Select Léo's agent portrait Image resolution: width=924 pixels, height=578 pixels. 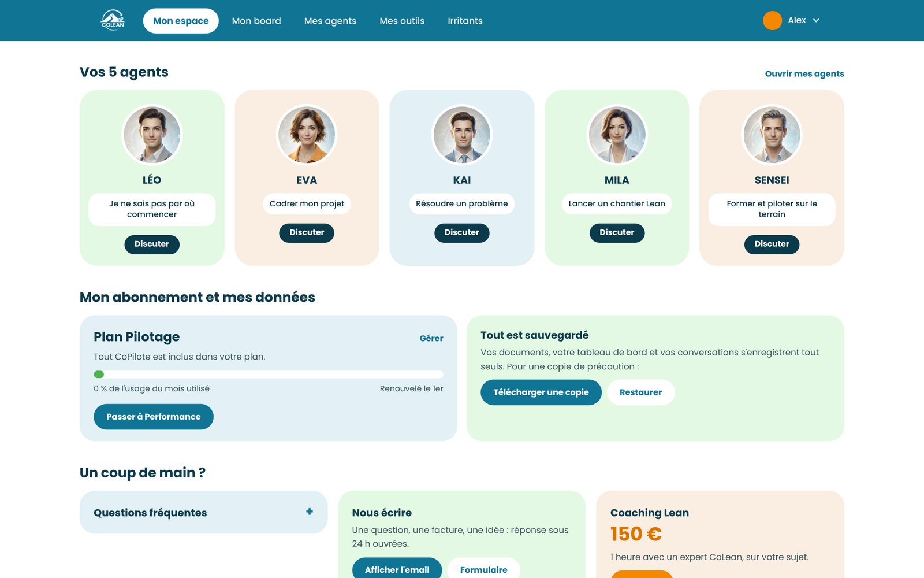point(152,135)
